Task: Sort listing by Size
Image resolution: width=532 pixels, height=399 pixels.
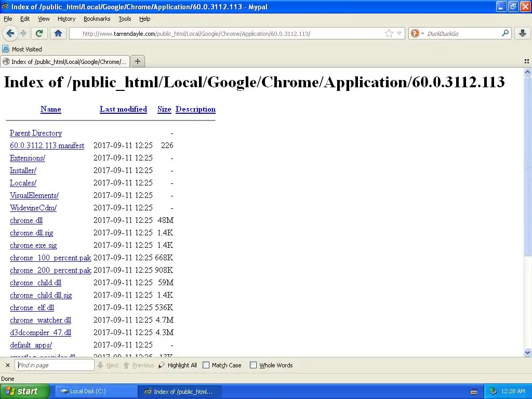Action: [x=164, y=109]
